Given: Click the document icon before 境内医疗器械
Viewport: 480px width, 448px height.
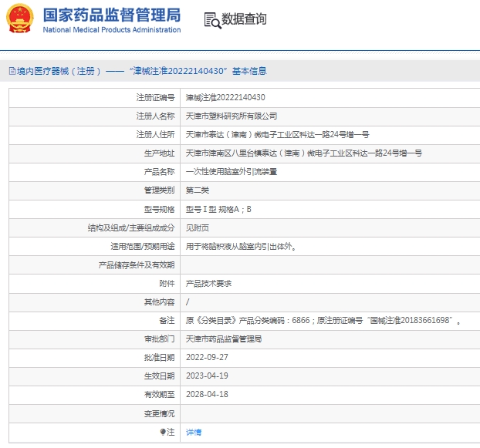Looking at the screenshot, I should point(12,71).
